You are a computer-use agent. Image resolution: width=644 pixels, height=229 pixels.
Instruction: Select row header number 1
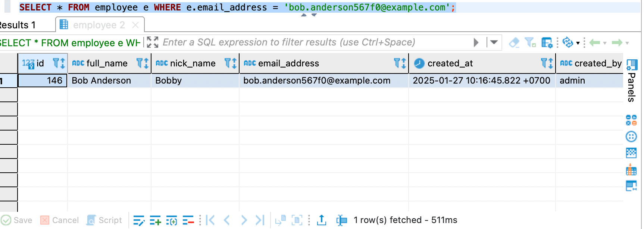(x=8, y=81)
